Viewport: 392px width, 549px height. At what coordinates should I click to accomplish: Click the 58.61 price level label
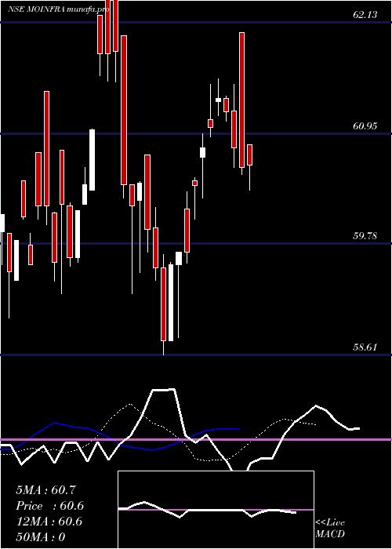tap(365, 347)
